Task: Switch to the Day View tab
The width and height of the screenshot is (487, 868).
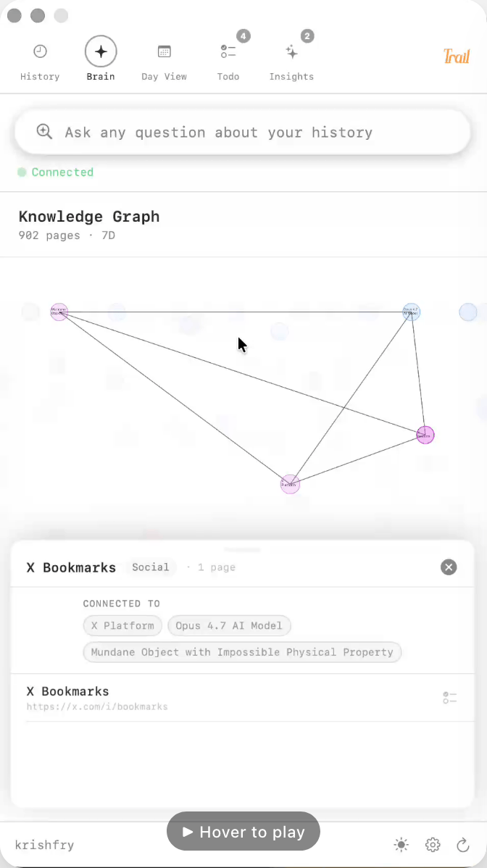Action: [x=164, y=62]
